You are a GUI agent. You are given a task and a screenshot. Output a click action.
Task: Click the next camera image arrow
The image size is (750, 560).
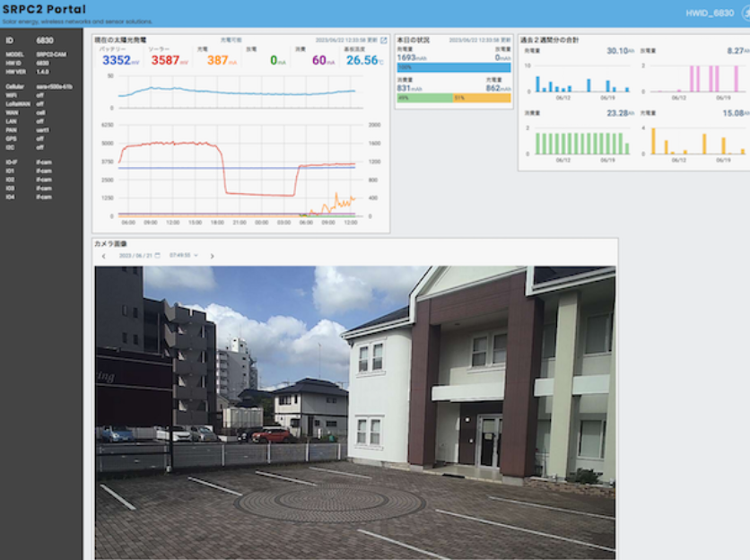click(x=212, y=256)
